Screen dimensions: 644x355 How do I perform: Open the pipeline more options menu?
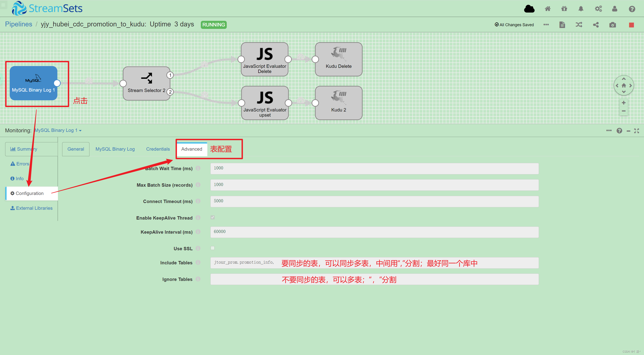(x=546, y=25)
